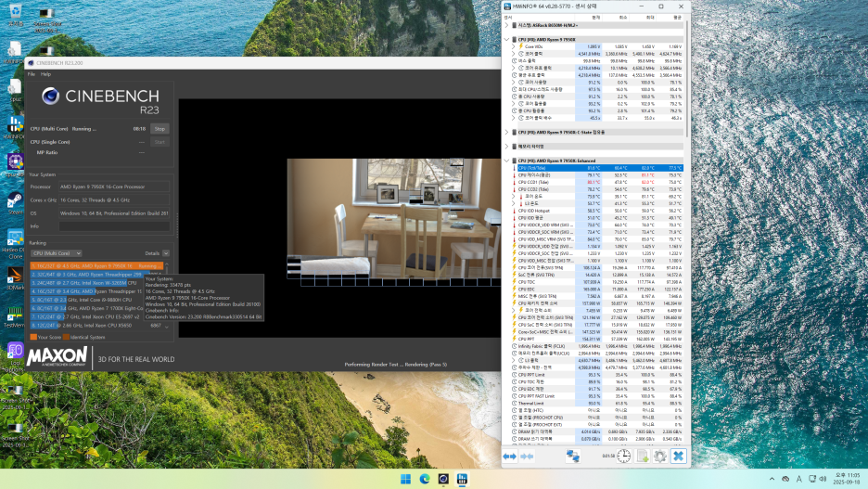This screenshot has width=868, height=489.
Task: Expand the core power consumption row in HWiNFO
Action: pos(513,310)
